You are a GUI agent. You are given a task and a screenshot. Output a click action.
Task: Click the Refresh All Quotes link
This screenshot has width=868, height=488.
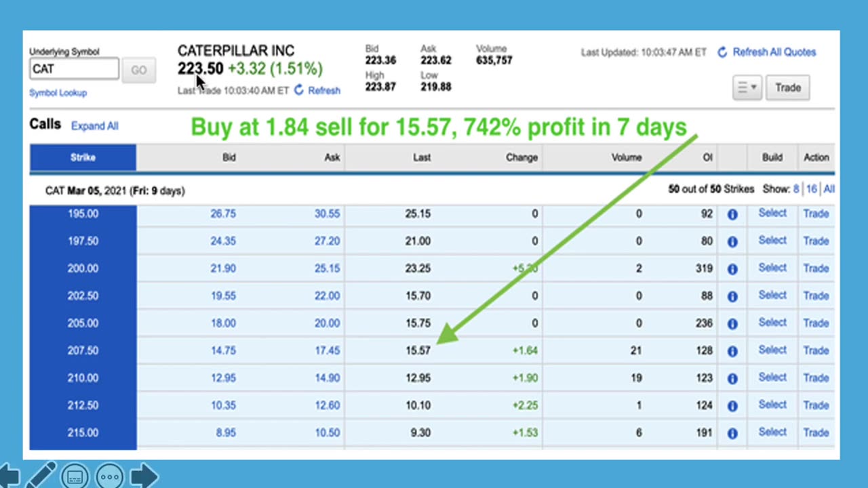click(774, 52)
